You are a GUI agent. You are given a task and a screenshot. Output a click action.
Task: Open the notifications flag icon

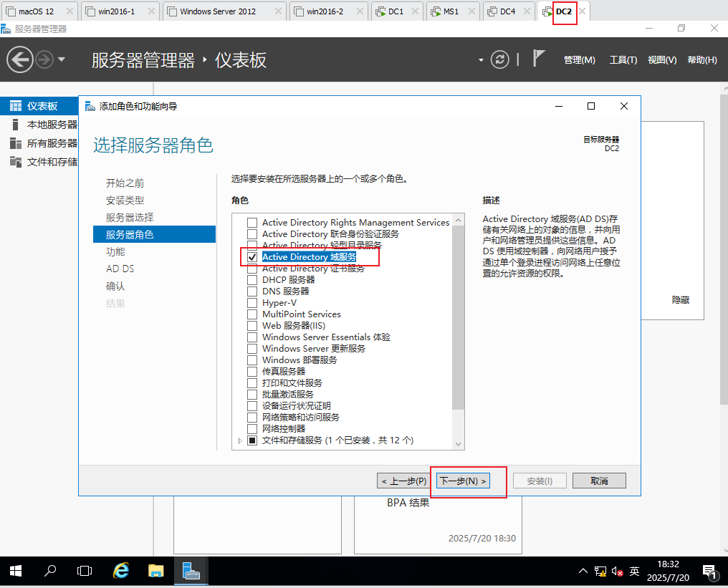538,59
